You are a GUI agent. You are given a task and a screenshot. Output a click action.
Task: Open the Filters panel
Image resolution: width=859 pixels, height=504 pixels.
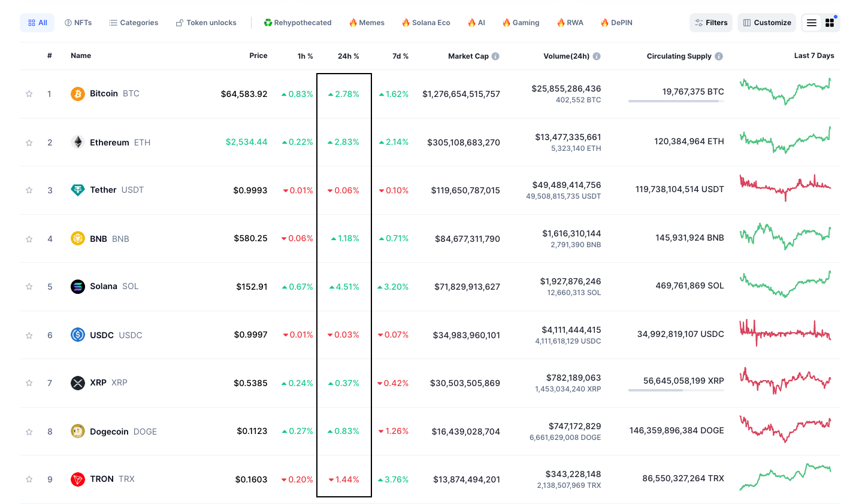(x=711, y=23)
